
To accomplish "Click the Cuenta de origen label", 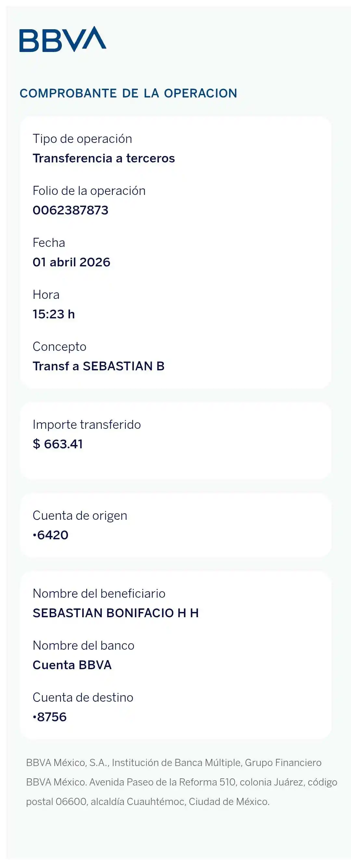I will click(x=80, y=516).
